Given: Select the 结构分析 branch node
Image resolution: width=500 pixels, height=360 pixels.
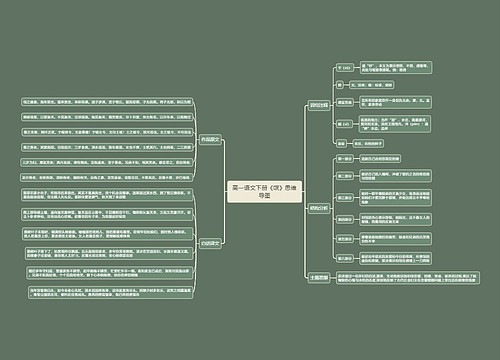Looking at the screenshot, I should (319, 209).
